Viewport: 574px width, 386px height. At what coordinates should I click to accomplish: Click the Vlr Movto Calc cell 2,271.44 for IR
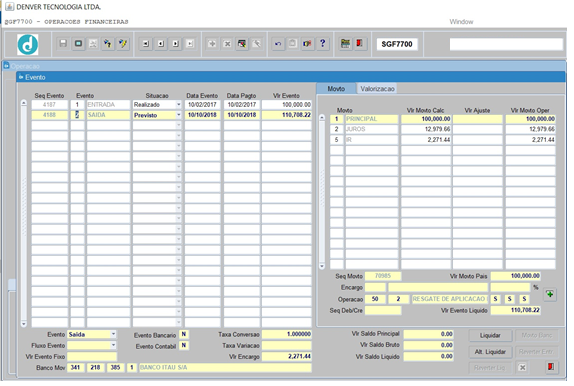(x=426, y=140)
